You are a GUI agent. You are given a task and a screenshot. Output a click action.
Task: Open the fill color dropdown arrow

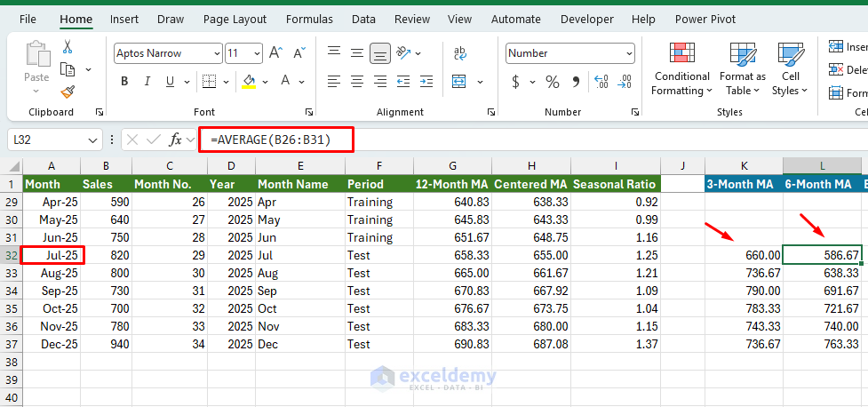tap(265, 82)
